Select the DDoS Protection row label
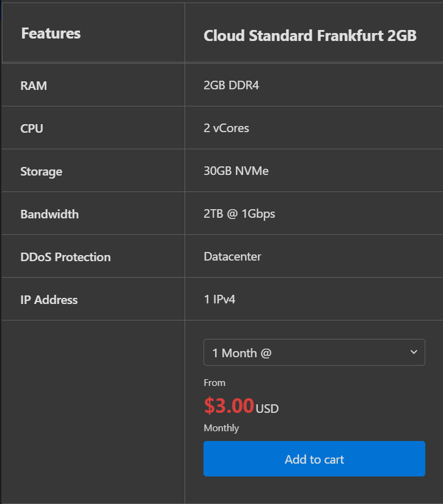This screenshot has width=443, height=504. [x=65, y=257]
